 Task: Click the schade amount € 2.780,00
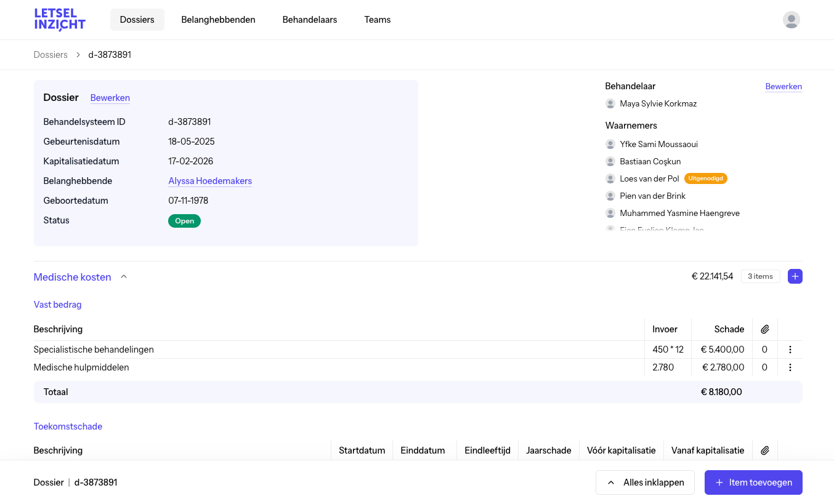pos(723,367)
